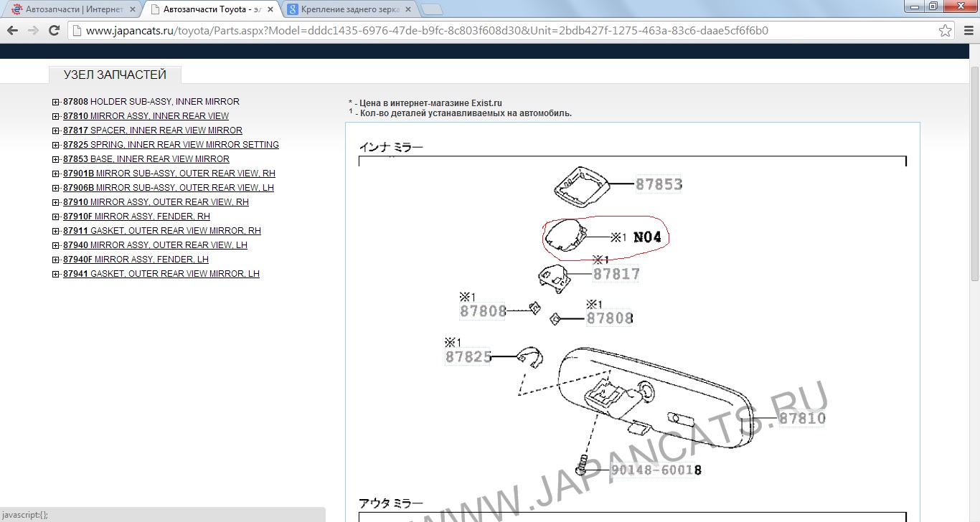Click the forward navigation arrow
This screenshot has width=980, height=522.
click(33, 31)
